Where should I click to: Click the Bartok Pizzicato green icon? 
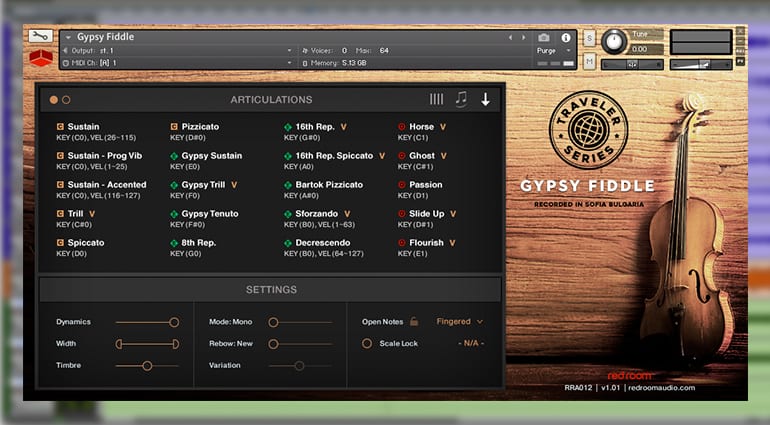click(x=288, y=185)
